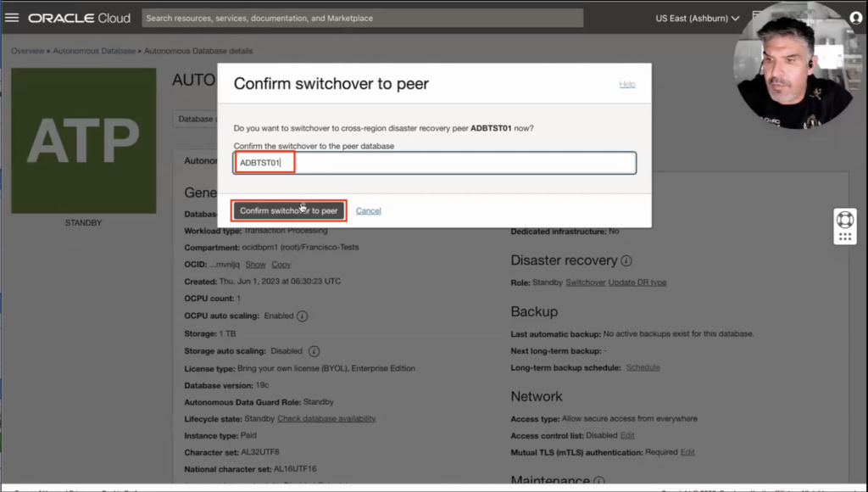
Task: Expand the US East (Ashburn) region dropdown
Action: point(698,18)
